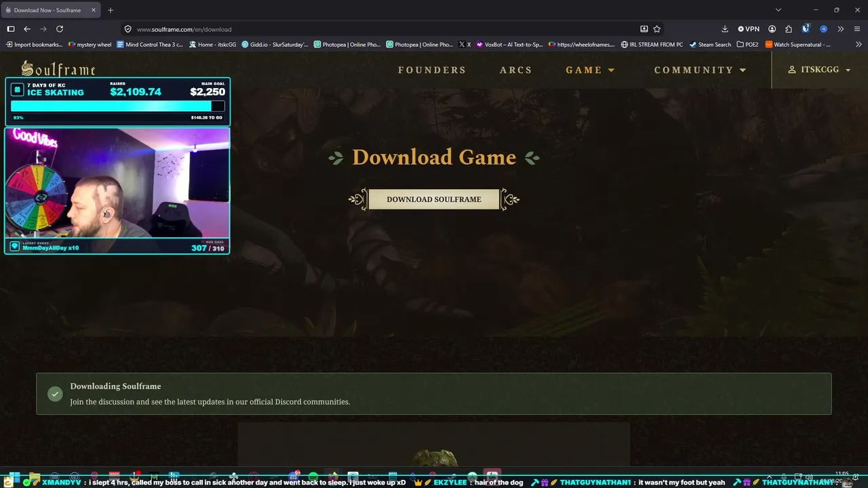Image resolution: width=868 pixels, height=488 pixels.
Task: Open the browser downloads panel
Action: tap(725, 29)
